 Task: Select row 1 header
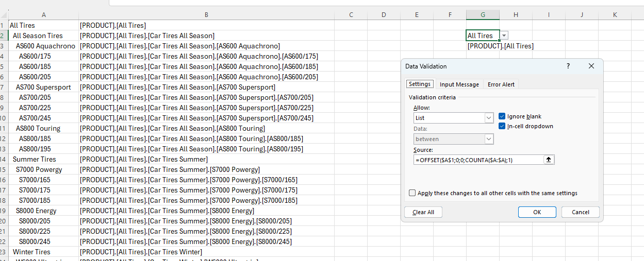click(x=4, y=25)
